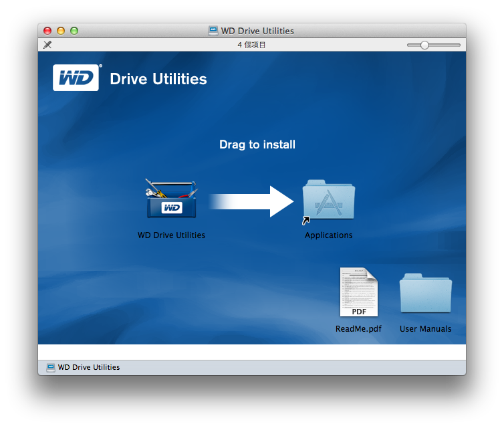Click the "WD Drive Utilities" app name label

coord(171,235)
